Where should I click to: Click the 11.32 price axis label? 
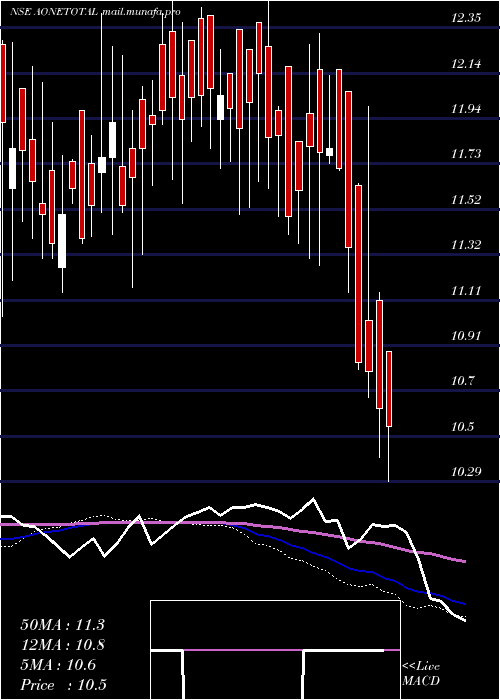point(466,245)
